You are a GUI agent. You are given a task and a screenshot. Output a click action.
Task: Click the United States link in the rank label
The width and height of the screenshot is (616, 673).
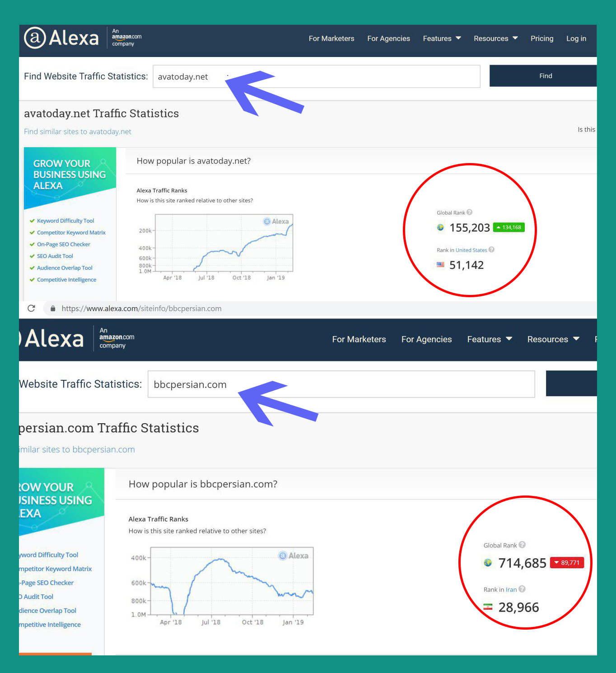tap(471, 250)
